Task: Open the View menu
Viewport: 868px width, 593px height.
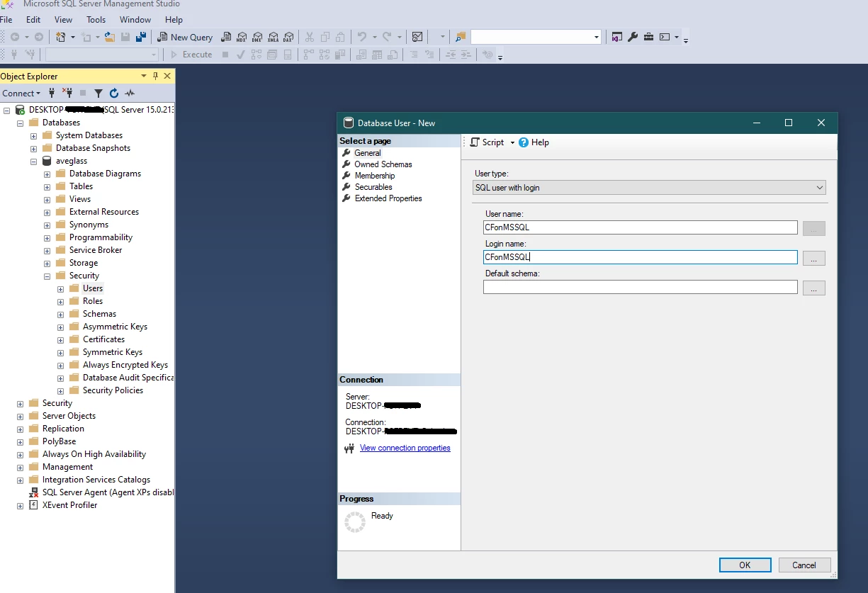Action: 63,20
